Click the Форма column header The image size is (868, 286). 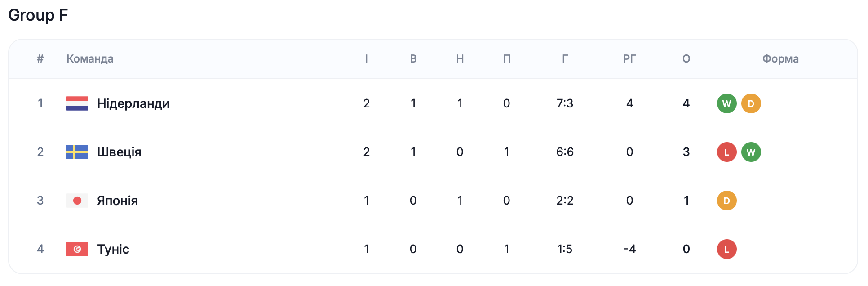[x=780, y=59]
